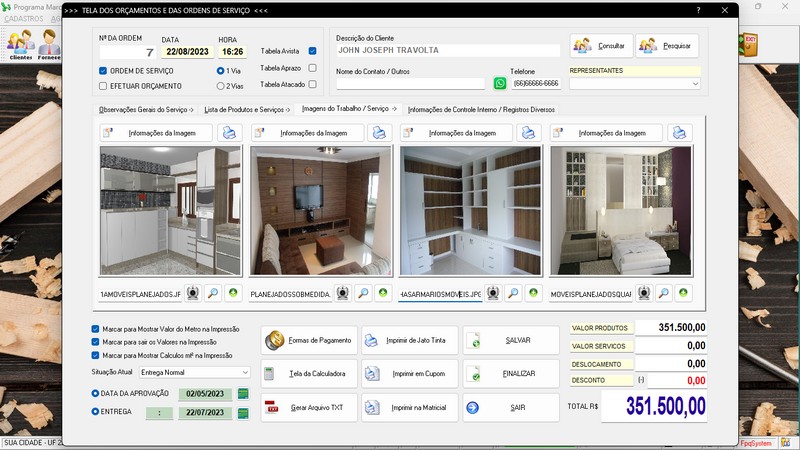Enable Tabela Atacado checkbox
The image size is (800, 450).
[313, 84]
